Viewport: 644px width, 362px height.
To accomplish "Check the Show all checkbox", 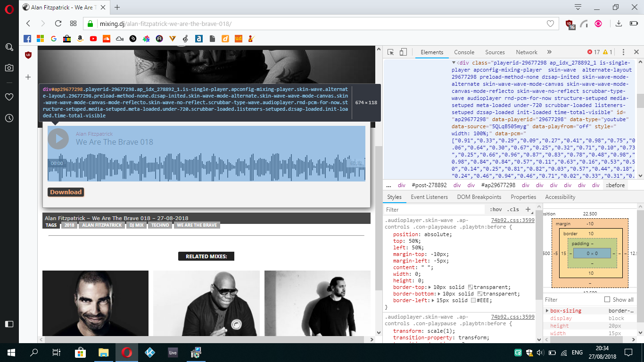I will coord(607,299).
